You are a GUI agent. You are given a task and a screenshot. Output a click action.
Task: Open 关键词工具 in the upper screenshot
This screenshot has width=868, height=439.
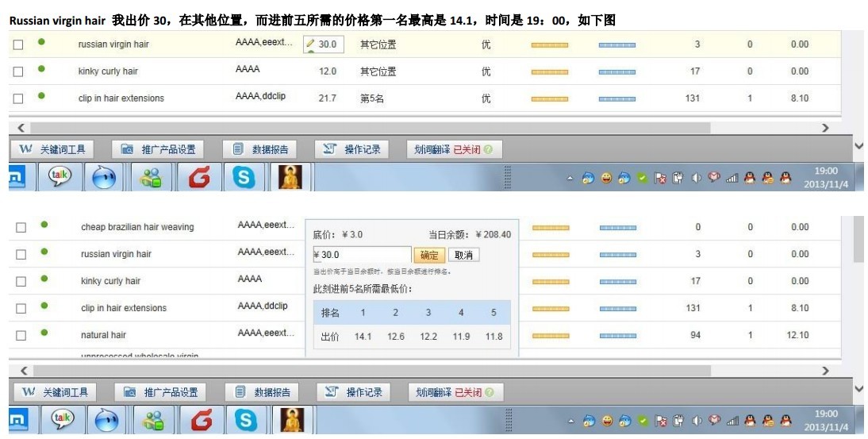[52, 149]
